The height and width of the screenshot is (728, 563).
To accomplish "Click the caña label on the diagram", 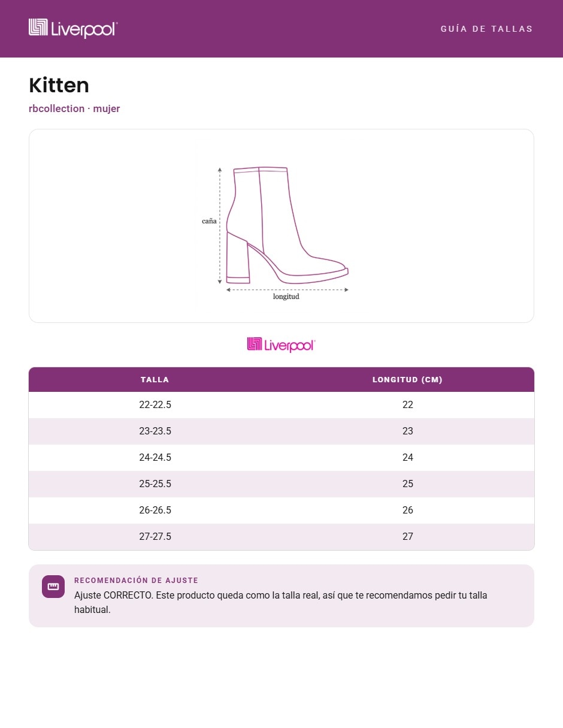I will (209, 221).
